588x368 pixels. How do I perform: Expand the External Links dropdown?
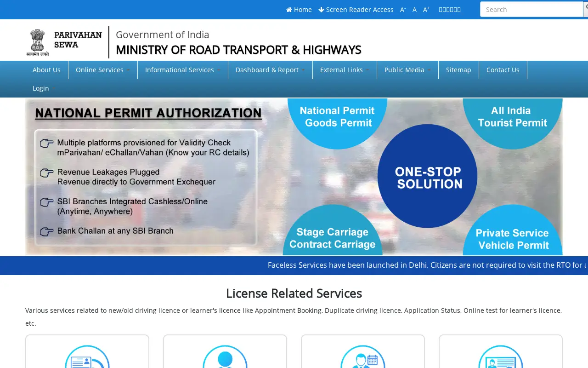click(345, 70)
